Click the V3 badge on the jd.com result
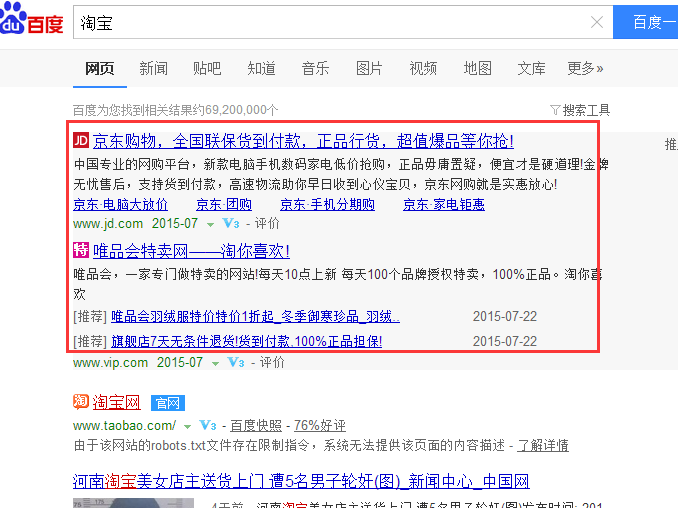This screenshot has width=678, height=508. tap(230, 224)
